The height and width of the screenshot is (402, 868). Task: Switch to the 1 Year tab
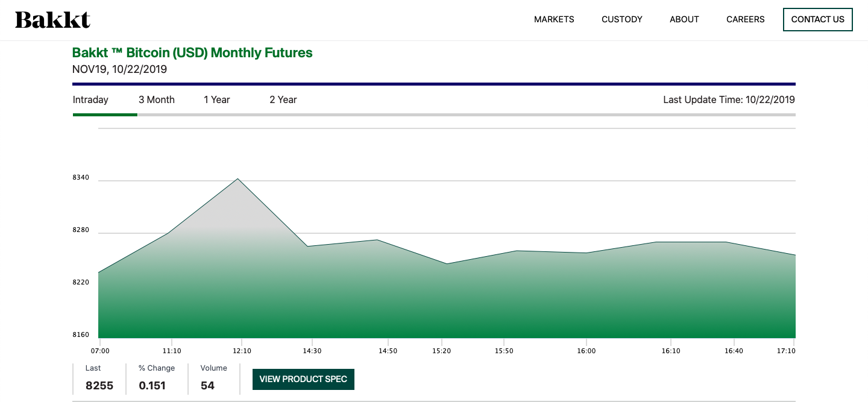(217, 99)
